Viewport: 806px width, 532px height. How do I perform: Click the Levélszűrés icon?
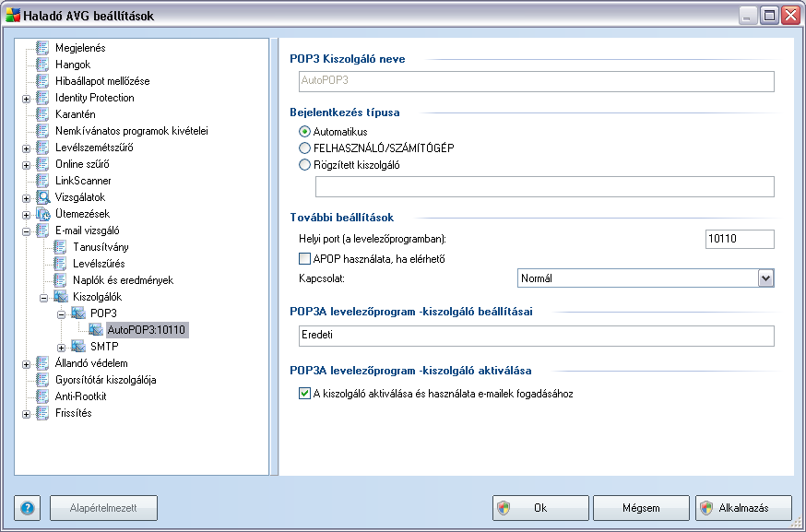[x=60, y=264]
